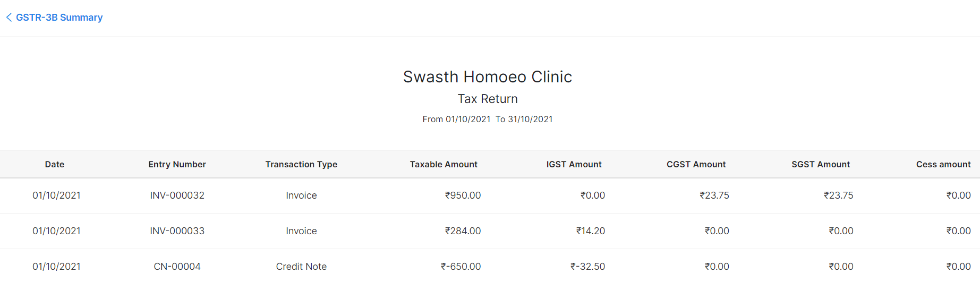Click the Credit Note transaction type cell
Image resolution: width=980 pixels, height=290 pixels.
point(301,267)
